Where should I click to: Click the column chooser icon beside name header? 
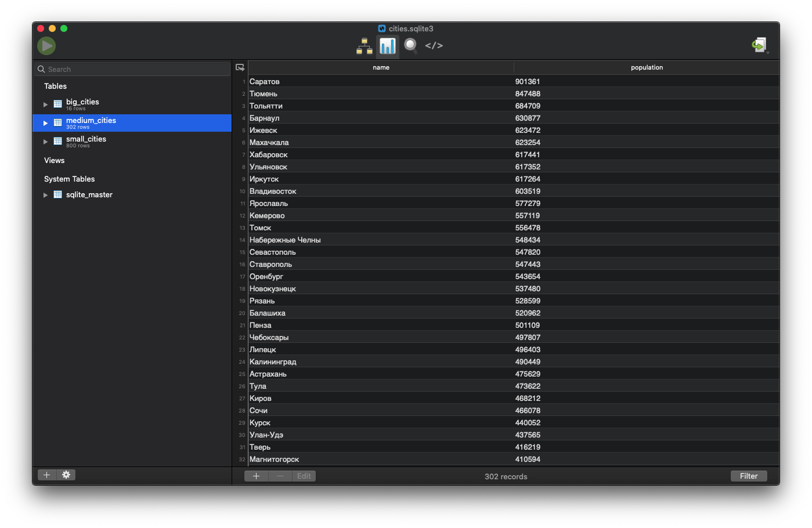point(240,68)
